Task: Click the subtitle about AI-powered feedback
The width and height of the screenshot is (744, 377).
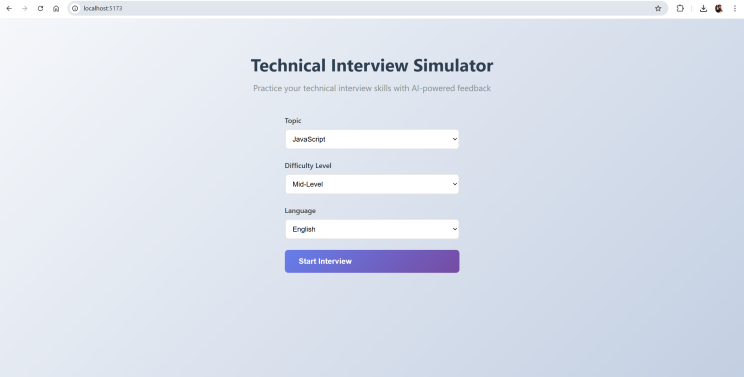Action: pyautogui.click(x=372, y=88)
